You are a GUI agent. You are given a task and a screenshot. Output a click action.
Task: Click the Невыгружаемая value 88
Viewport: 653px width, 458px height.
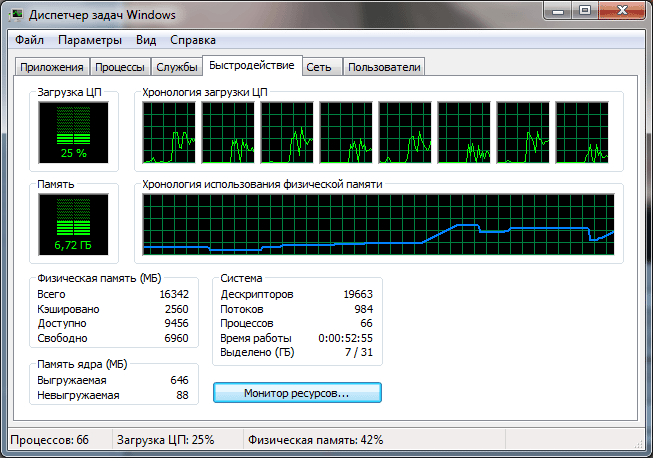182,395
